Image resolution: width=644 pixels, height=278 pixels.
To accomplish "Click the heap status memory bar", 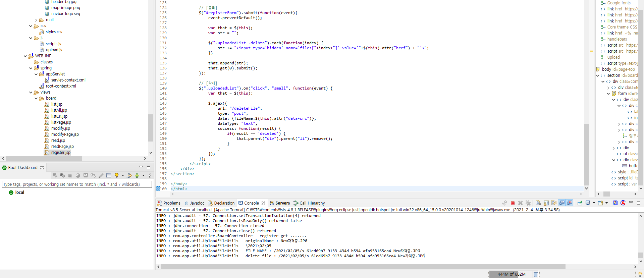I will (x=511, y=274).
